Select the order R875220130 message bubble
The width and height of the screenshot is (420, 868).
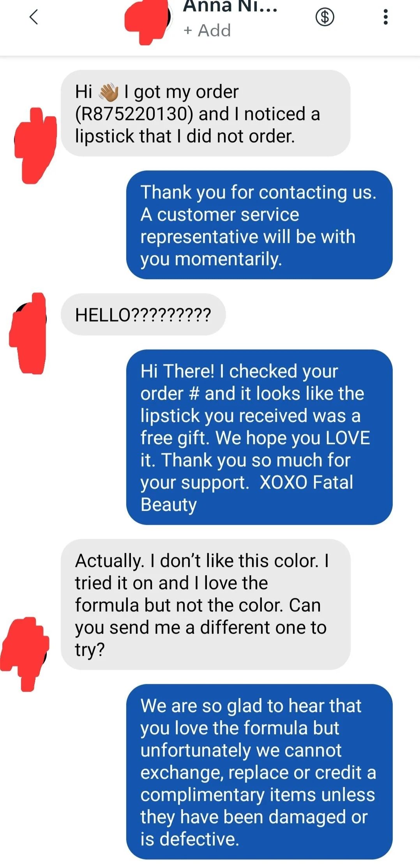tap(205, 113)
